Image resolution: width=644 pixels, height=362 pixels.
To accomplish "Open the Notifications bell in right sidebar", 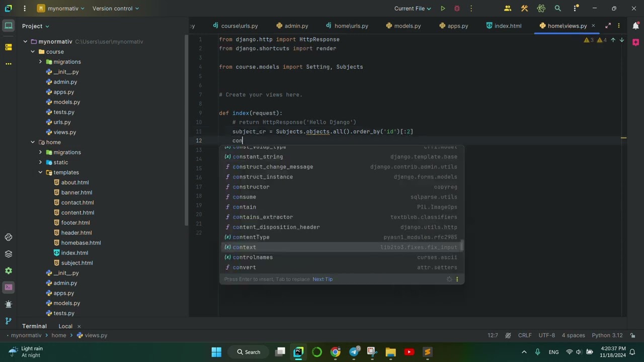I will 635,26.
